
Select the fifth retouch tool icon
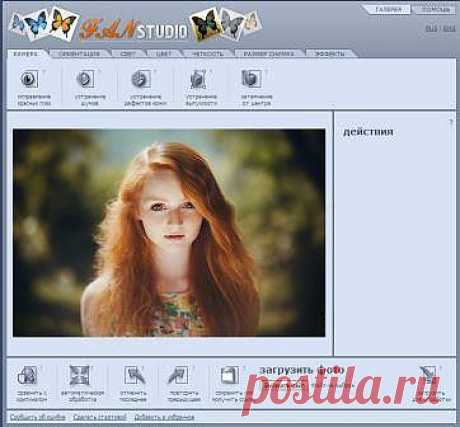click(251, 79)
